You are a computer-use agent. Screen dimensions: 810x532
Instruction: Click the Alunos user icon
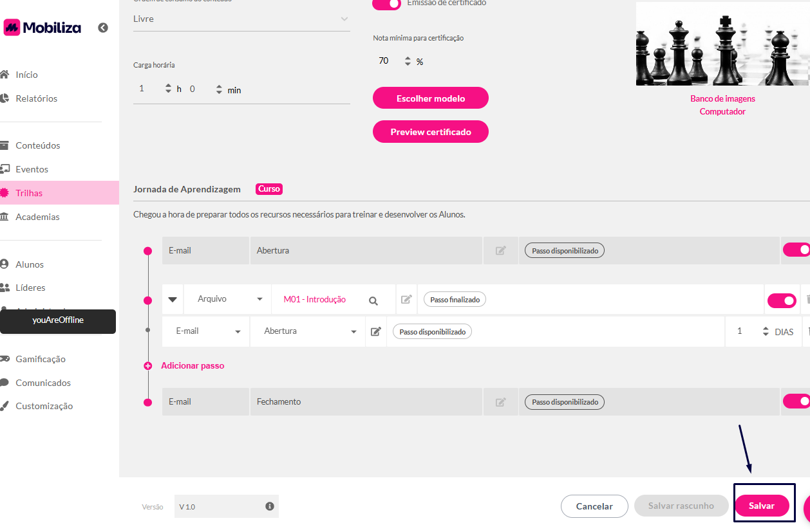[x=4, y=264]
